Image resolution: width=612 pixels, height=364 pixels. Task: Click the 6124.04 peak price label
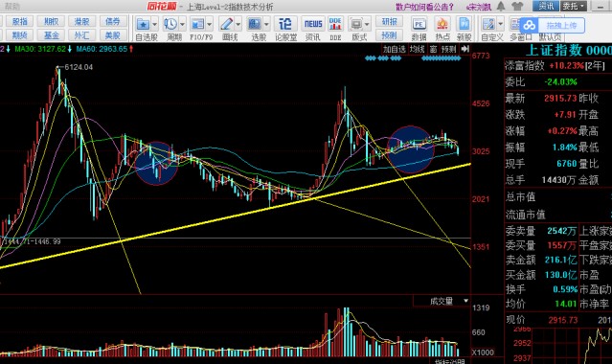tap(79, 67)
